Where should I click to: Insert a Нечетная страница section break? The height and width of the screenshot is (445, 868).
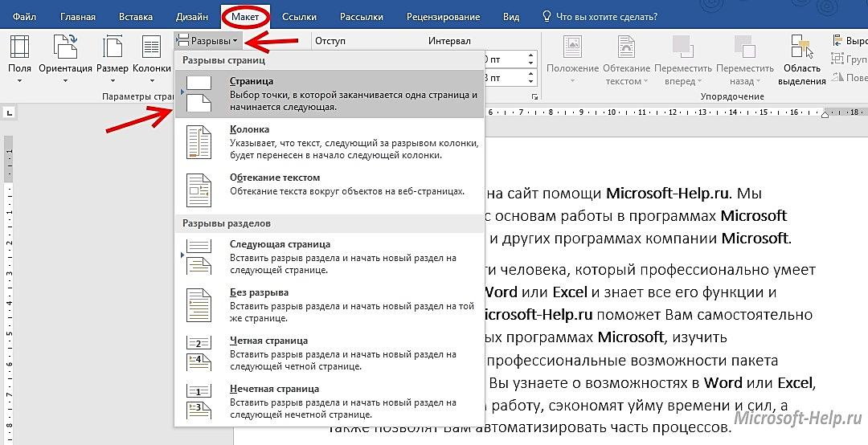coord(330,402)
